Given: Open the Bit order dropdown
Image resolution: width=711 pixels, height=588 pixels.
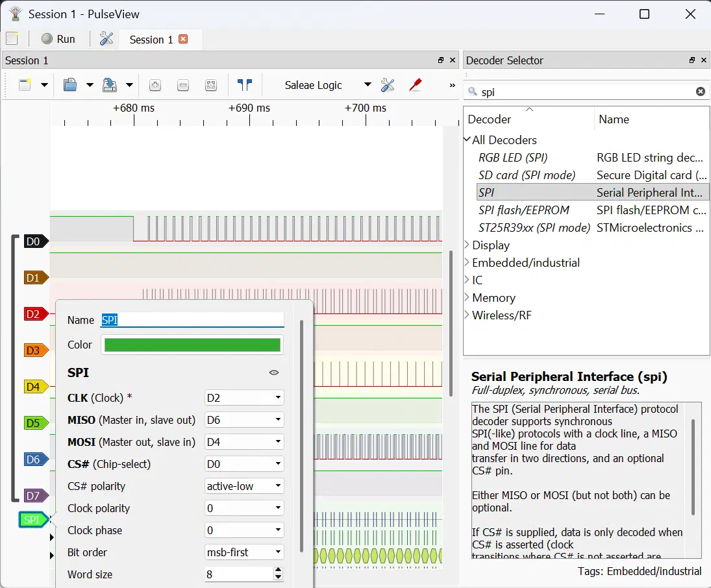Looking at the screenshot, I should [x=244, y=552].
